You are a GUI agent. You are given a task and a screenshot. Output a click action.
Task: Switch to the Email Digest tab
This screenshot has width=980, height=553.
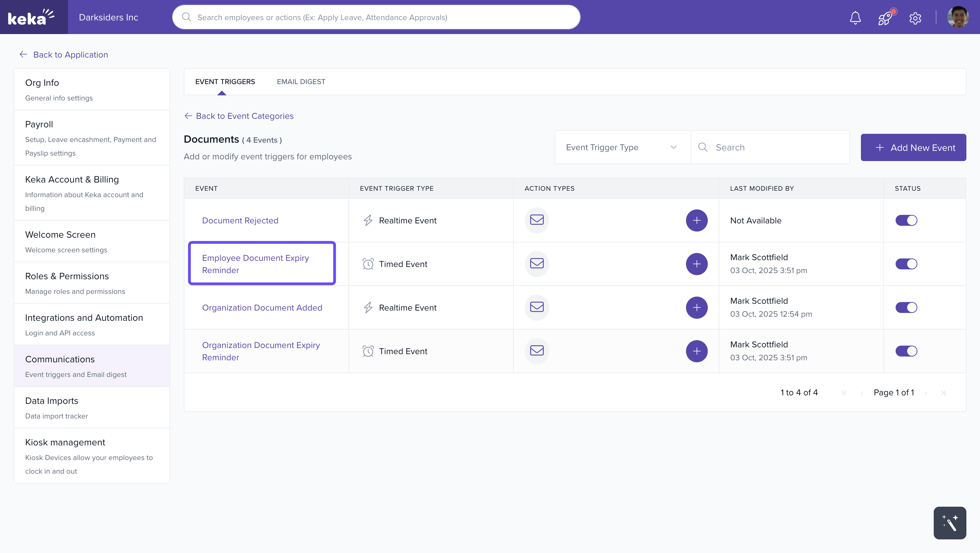pos(301,81)
